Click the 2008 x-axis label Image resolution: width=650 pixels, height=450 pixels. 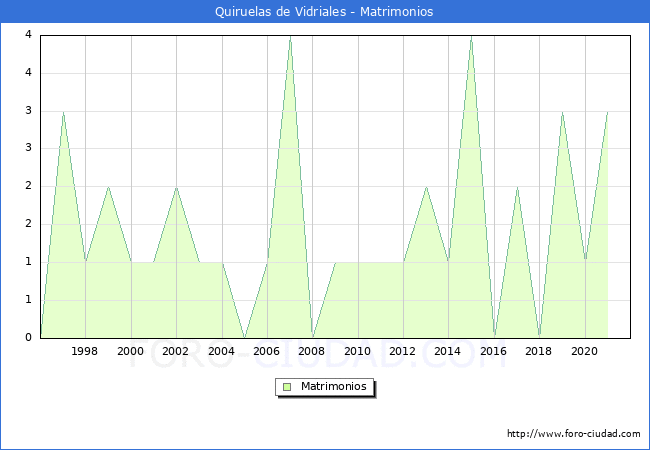coord(312,351)
